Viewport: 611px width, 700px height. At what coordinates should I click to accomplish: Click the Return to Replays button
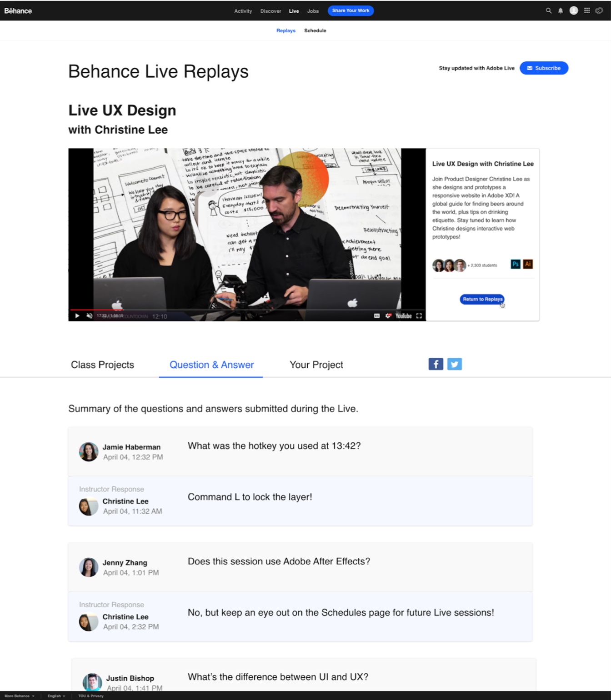[x=482, y=299]
